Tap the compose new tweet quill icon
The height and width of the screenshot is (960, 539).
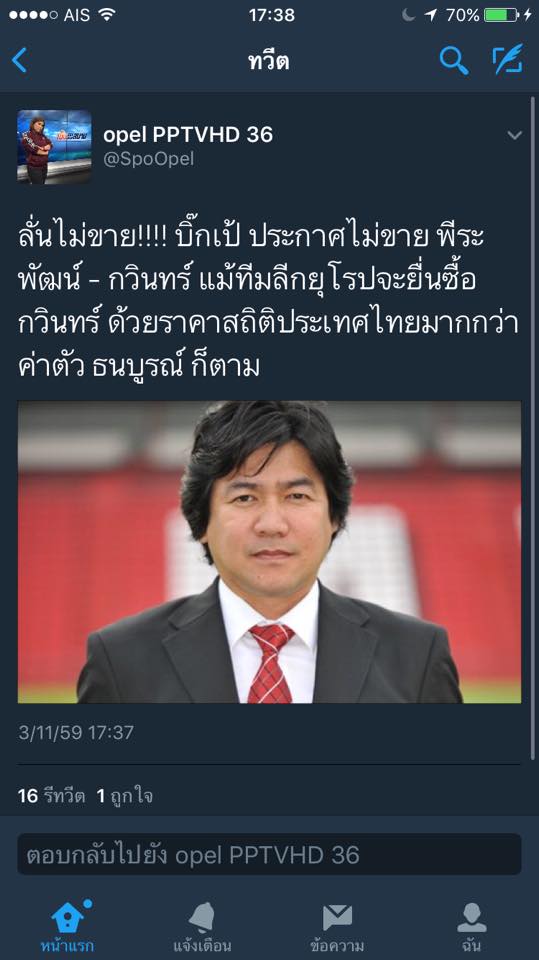(x=508, y=60)
